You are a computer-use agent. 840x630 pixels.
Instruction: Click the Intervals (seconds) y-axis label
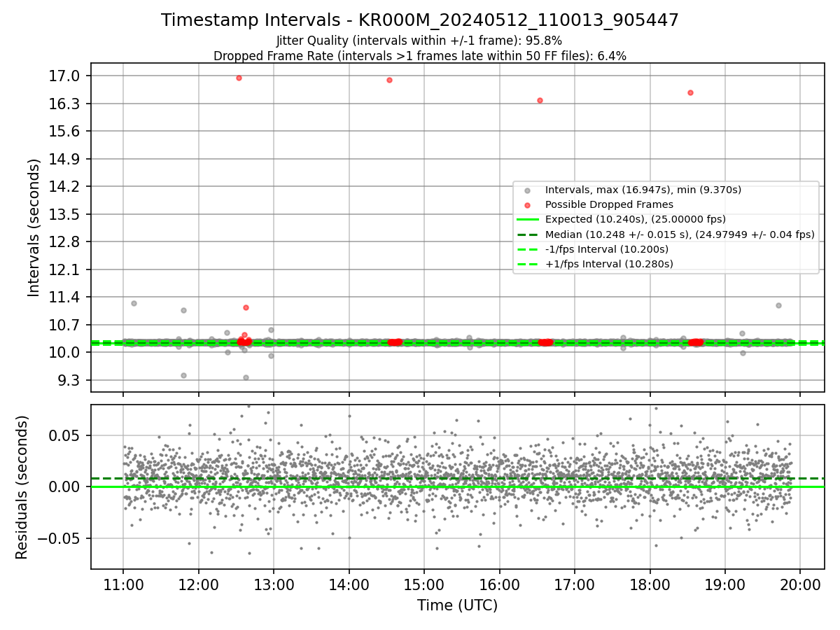coord(34,227)
